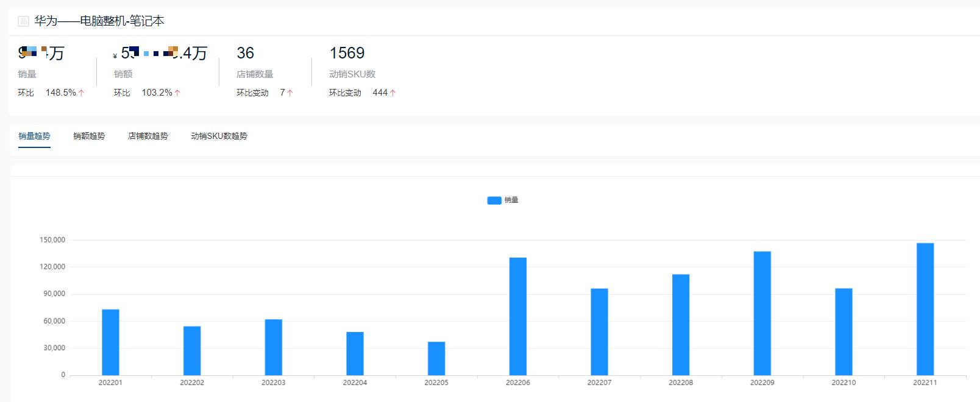Click the 202203 sales bar
Viewport: 980px width, 402px height.
point(274,347)
